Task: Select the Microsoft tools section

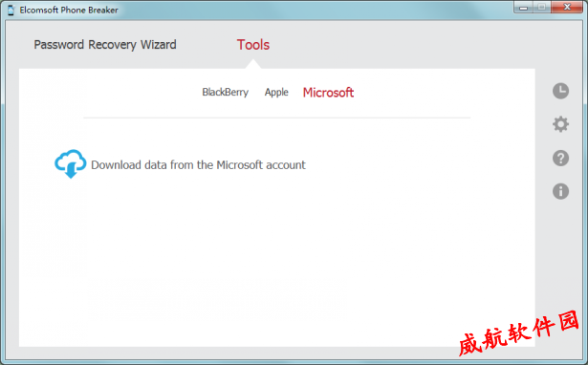Action: (x=328, y=92)
